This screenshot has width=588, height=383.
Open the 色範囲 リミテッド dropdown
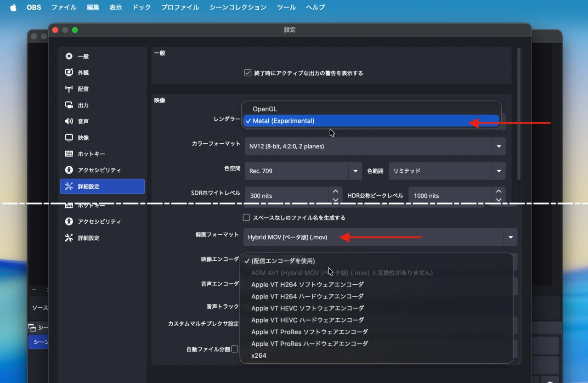[499, 171]
